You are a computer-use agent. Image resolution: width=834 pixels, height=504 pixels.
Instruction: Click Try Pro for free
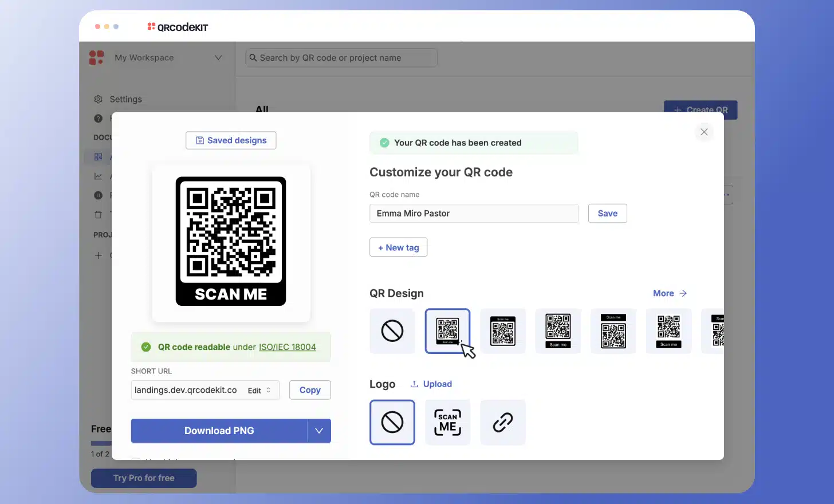[x=144, y=478]
